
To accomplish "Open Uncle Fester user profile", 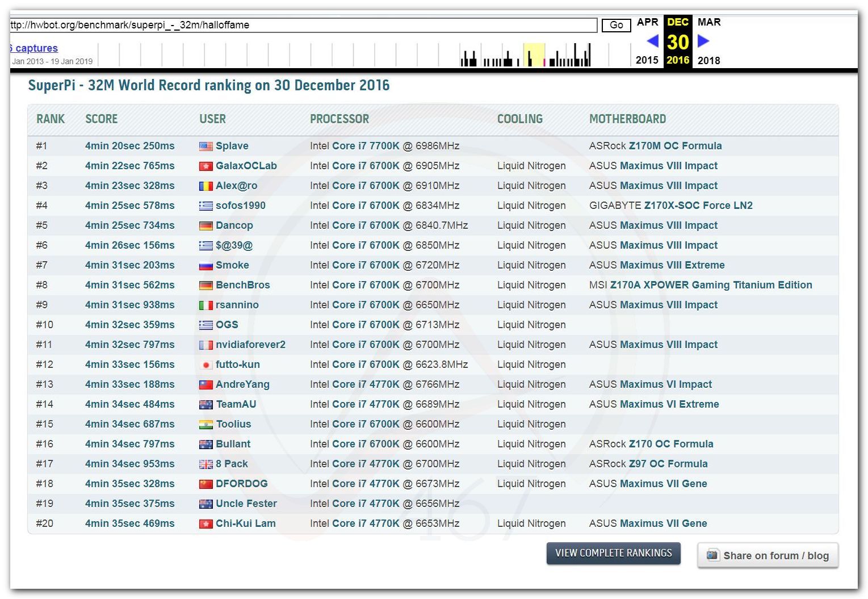I will pyautogui.click(x=246, y=504).
